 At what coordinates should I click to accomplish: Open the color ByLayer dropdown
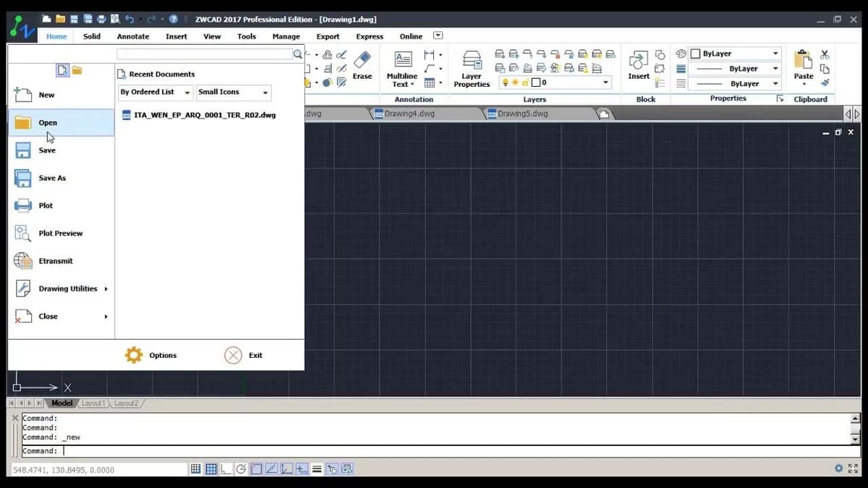tap(734, 53)
